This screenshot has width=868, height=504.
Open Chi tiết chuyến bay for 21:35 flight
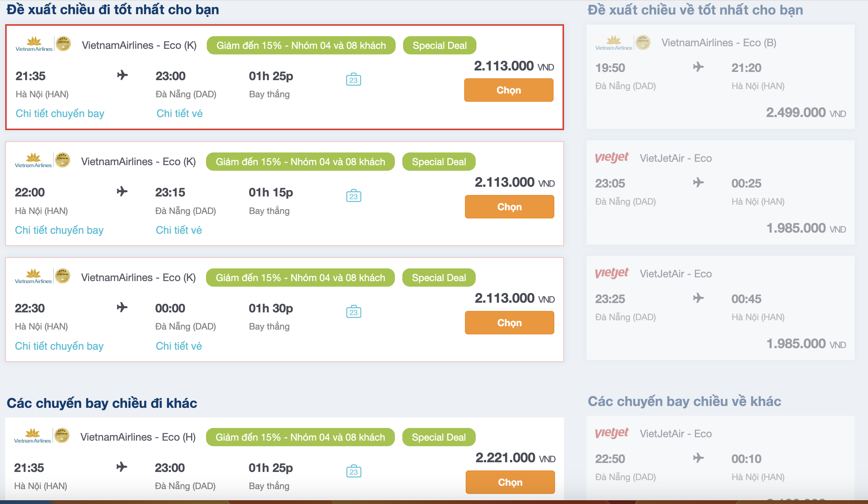[x=60, y=113]
